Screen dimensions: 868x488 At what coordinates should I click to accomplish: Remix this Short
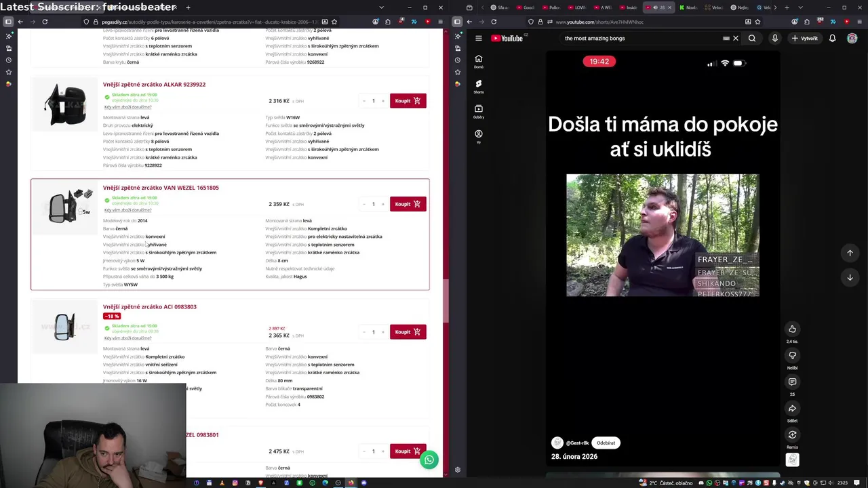coord(792,435)
